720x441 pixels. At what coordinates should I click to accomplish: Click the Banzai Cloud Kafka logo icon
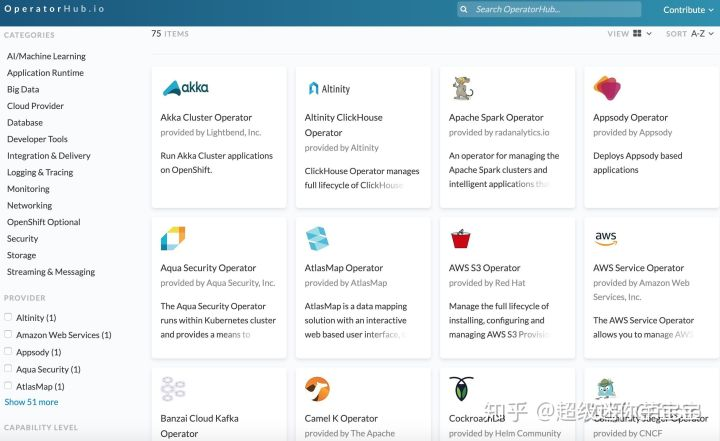(173, 389)
